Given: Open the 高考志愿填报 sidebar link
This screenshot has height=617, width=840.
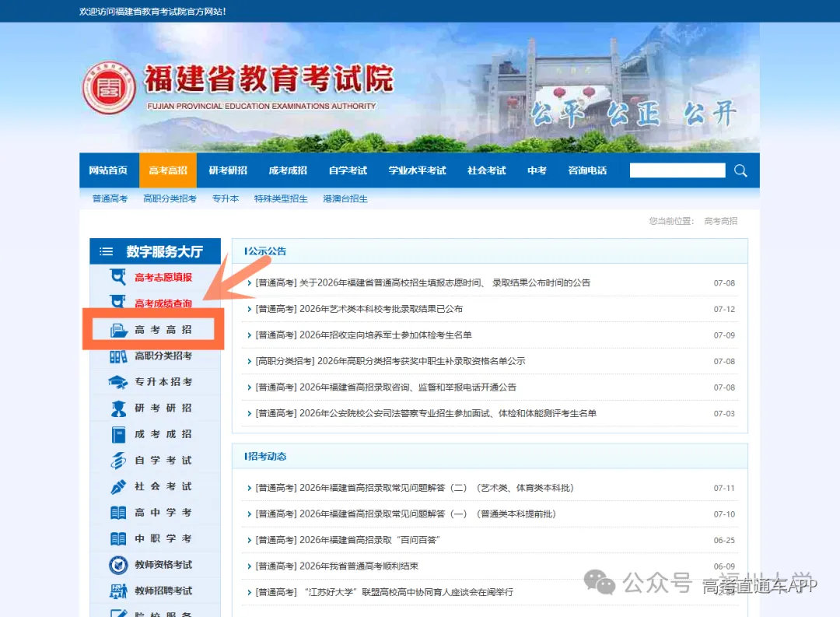Looking at the screenshot, I should pos(163,277).
